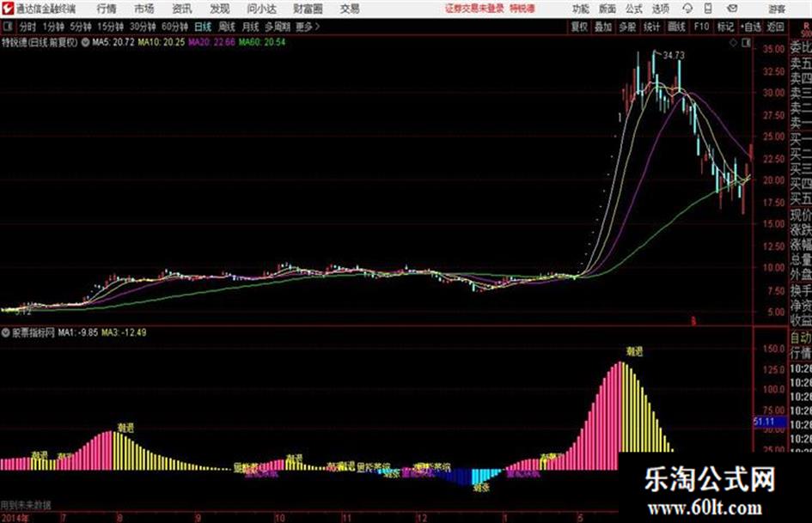Click the 画线 drawing toolbar button
The width and height of the screenshot is (812, 523).
pyautogui.click(x=676, y=27)
